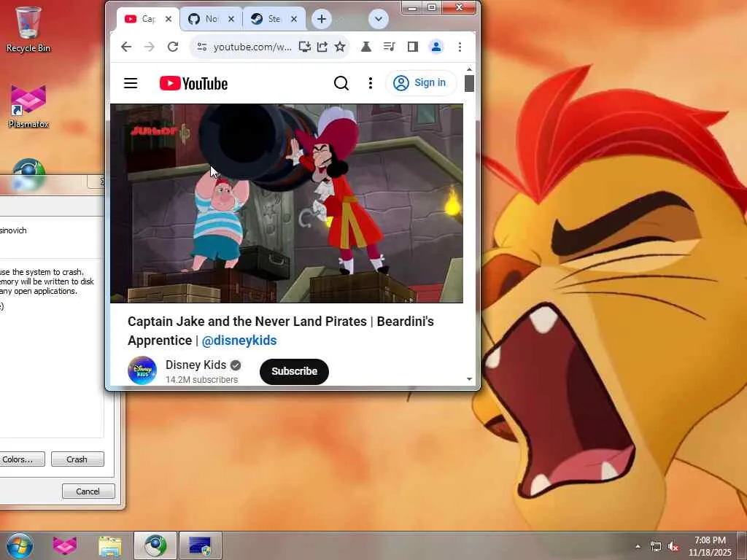Close the Steam tab
747x560 pixels.
[294, 19]
